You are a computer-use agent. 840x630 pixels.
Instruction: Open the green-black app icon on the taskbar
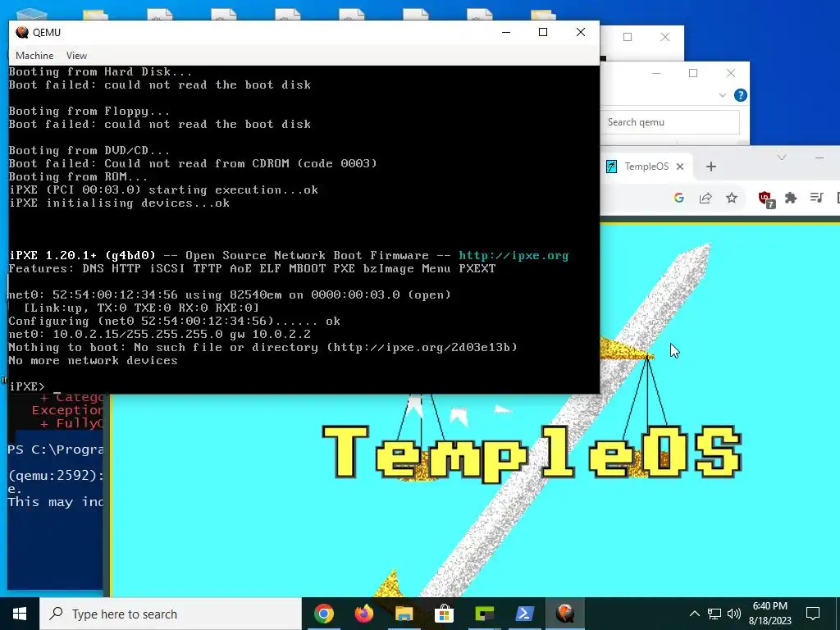pyautogui.click(x=484, y=614)
